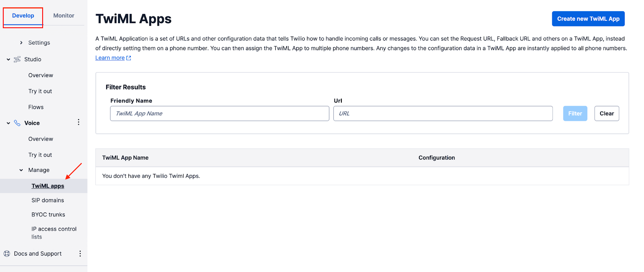Open Docs and Support three-dot menu
Screen dimensions: 644x272
point(80,254)
